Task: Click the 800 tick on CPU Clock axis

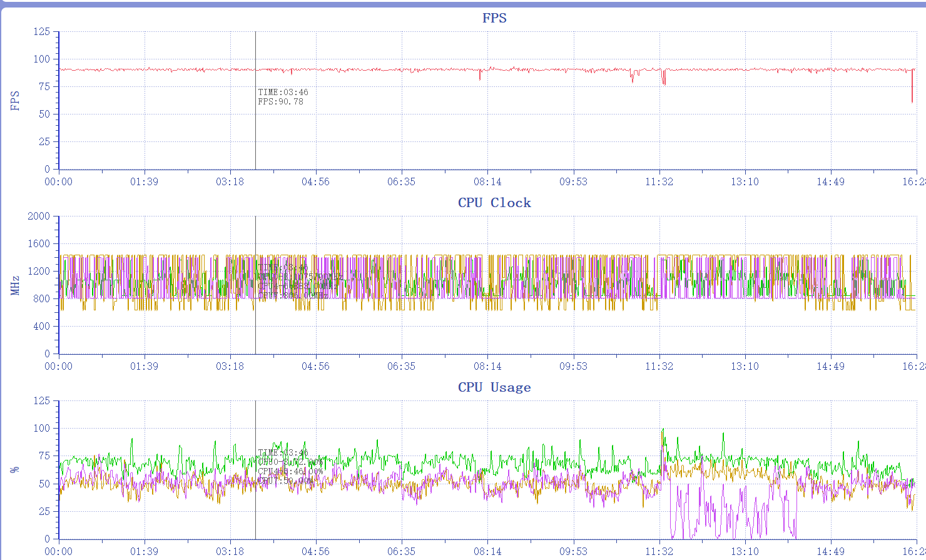Action: pos(41,299)
